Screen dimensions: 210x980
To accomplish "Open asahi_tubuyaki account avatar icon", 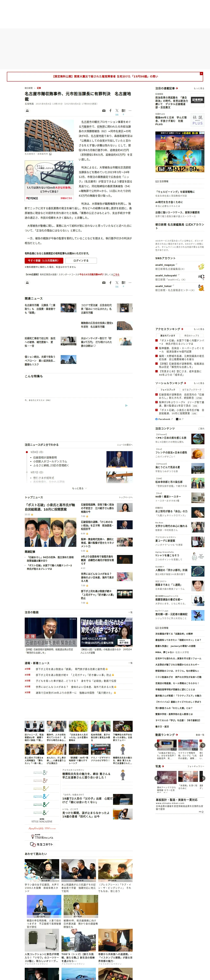I will (201, 277).
